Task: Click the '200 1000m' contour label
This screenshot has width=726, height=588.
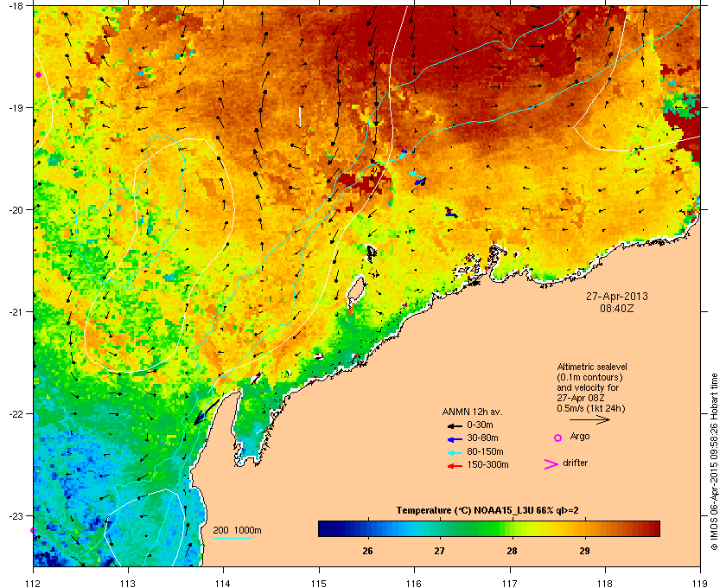Action: click(x=237, y=531)
